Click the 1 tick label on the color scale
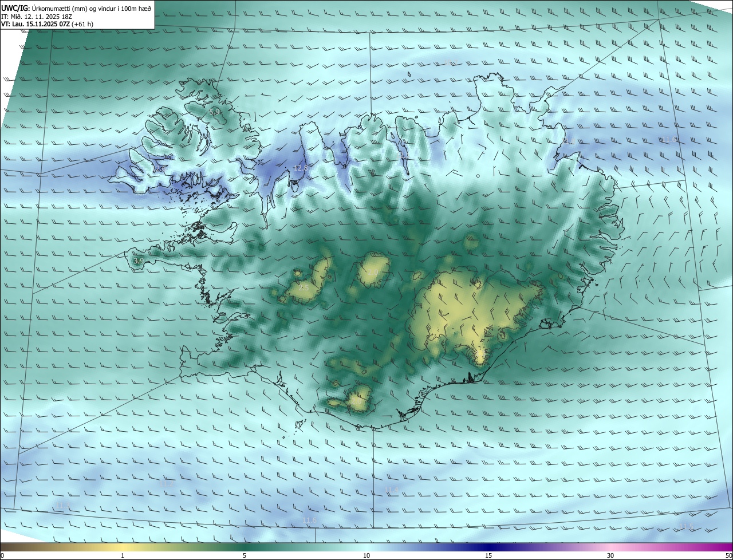 (x=123, y=555)
